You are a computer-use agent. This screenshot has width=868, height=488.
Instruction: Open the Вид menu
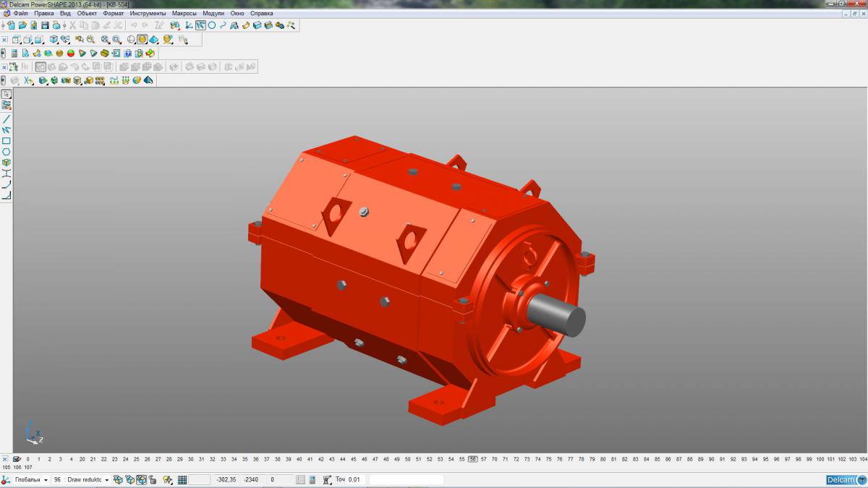point(65,13)
